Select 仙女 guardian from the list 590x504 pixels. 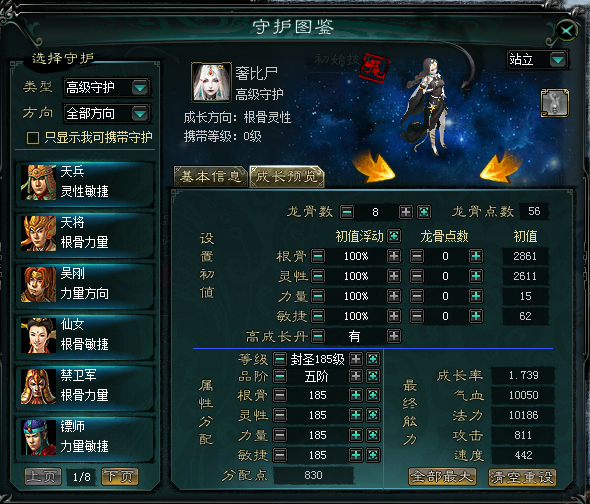[85, 336]
